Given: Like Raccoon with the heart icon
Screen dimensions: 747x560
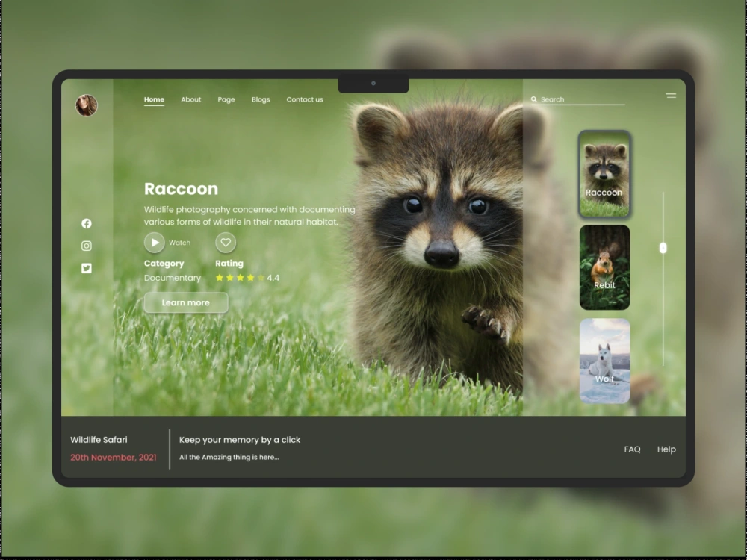Looking at the screenshot, I should pos(226,243).
